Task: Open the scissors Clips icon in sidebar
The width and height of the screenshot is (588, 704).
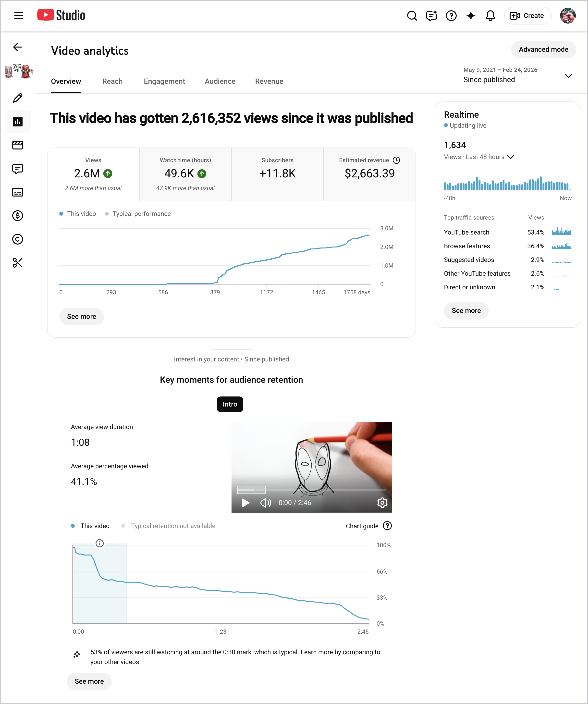Action: (x=17, y=263)
